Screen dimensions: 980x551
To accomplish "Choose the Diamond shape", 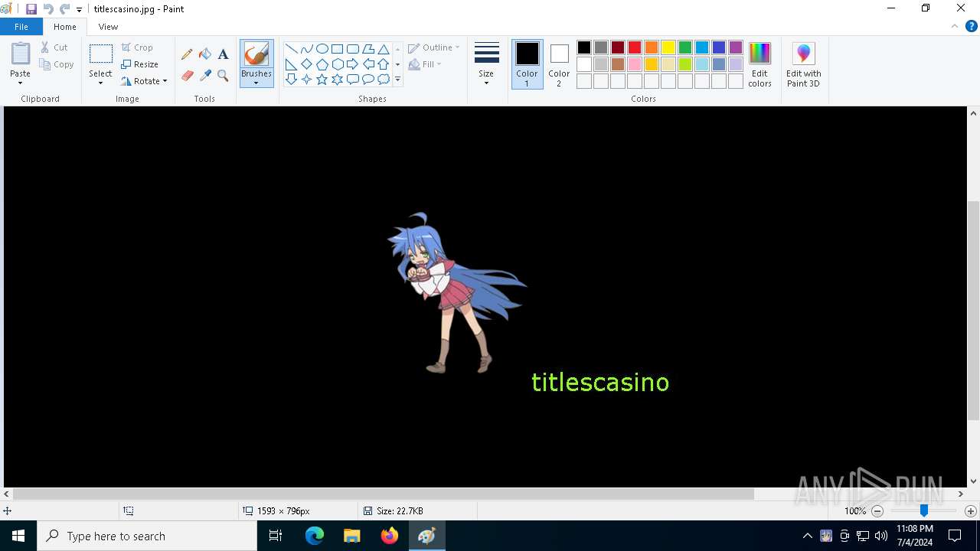I will tap(307, 64).
